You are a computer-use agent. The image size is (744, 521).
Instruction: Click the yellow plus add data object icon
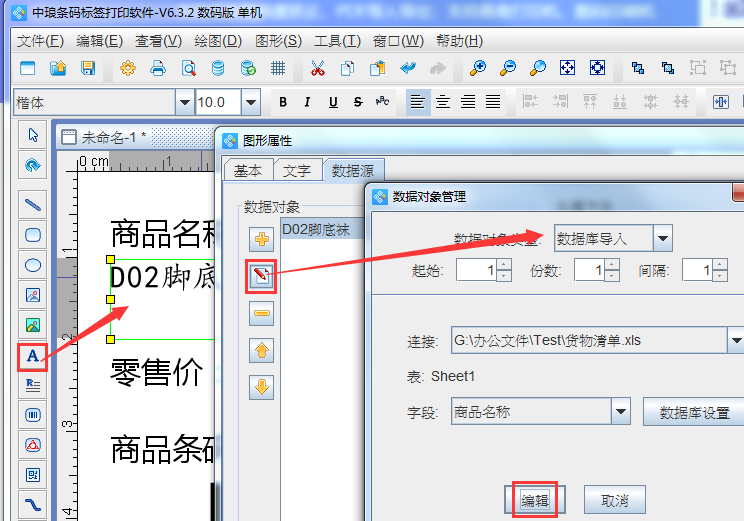pyautogui.click(x=262, y=239)
